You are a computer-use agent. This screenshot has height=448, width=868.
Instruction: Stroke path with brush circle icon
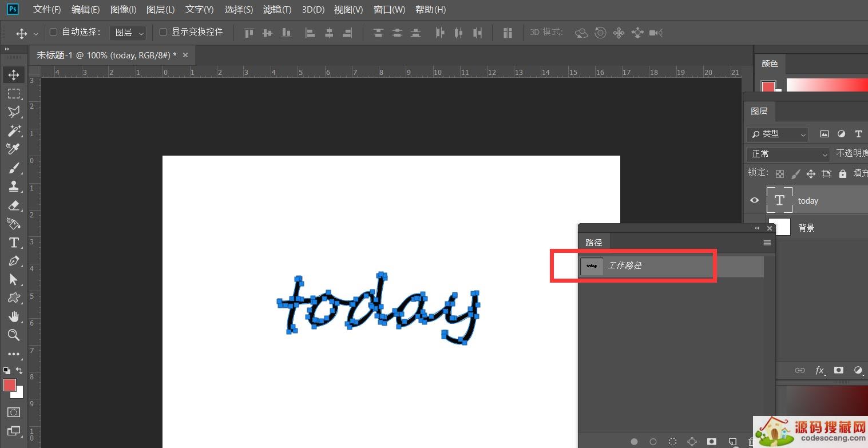[x=653, y=442]
